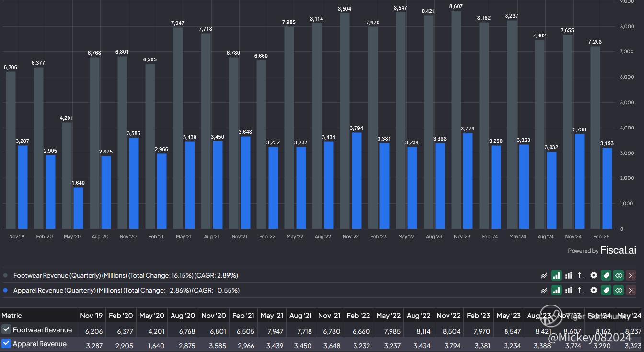The width and height of the screenshot is (644, 352).
Task: Select Apparel Revenue metric name in table
Action: tap(40, 344)
